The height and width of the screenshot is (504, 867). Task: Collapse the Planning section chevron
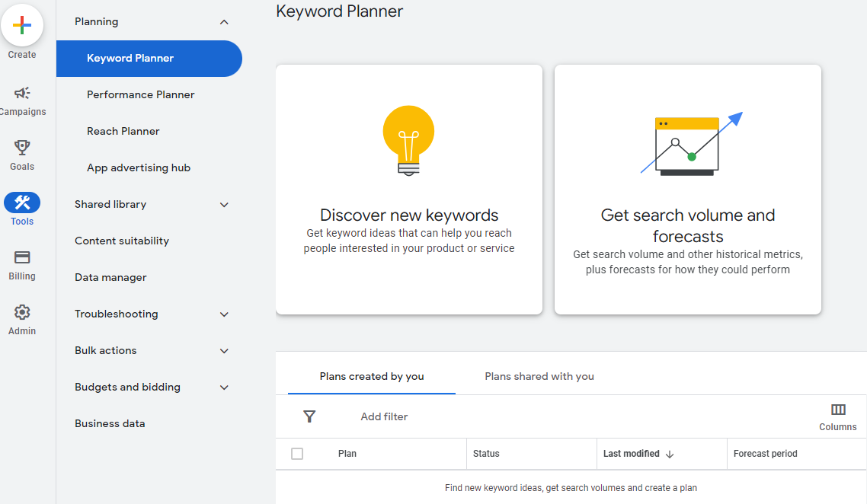pos(224,22)
